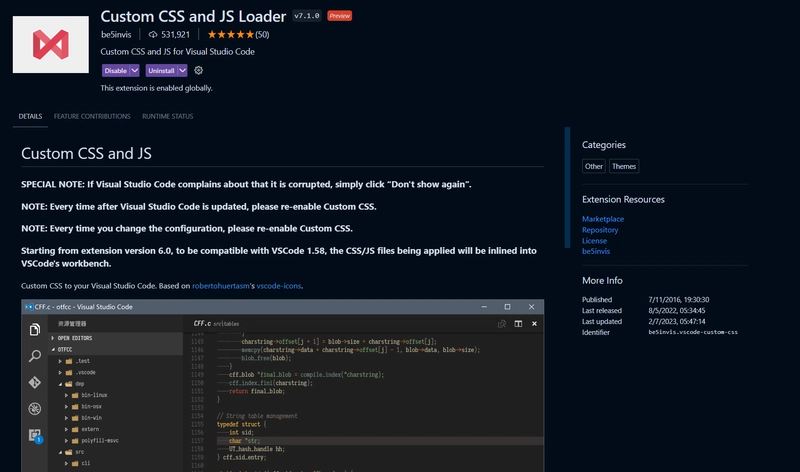Click the Extensions icon with the badge in the embedded screenshot
This screenshot has width=800, height=472.
(x=35, y=435)
